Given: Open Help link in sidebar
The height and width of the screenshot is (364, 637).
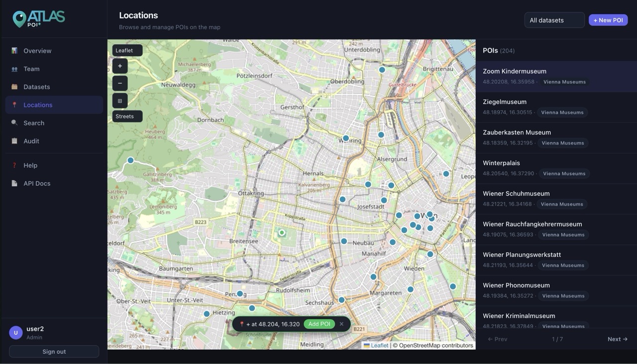Looking at the screenshot, I should coord(54,165).
